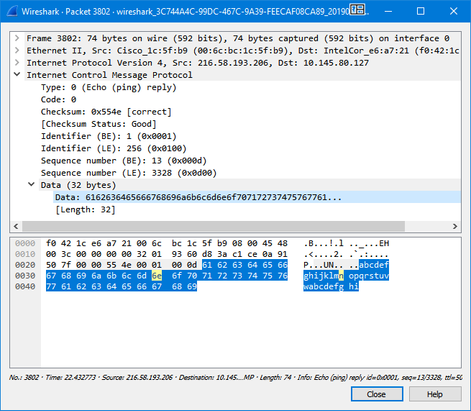Viewport: 471px width, 411px height.
Task: Click offset 0040 in hex pane
Action: (25, 286)
